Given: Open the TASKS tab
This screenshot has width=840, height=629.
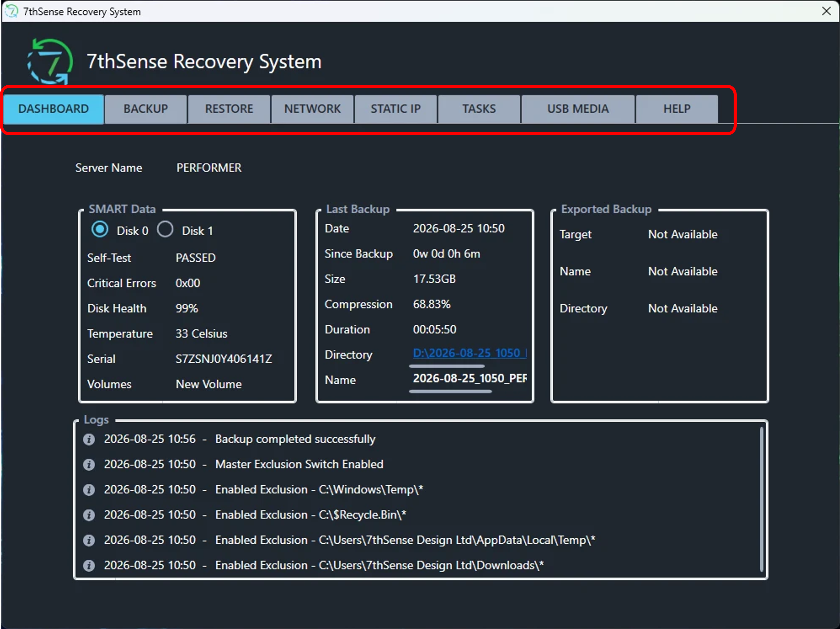Looking at the screenshot, I should (479, 109).
